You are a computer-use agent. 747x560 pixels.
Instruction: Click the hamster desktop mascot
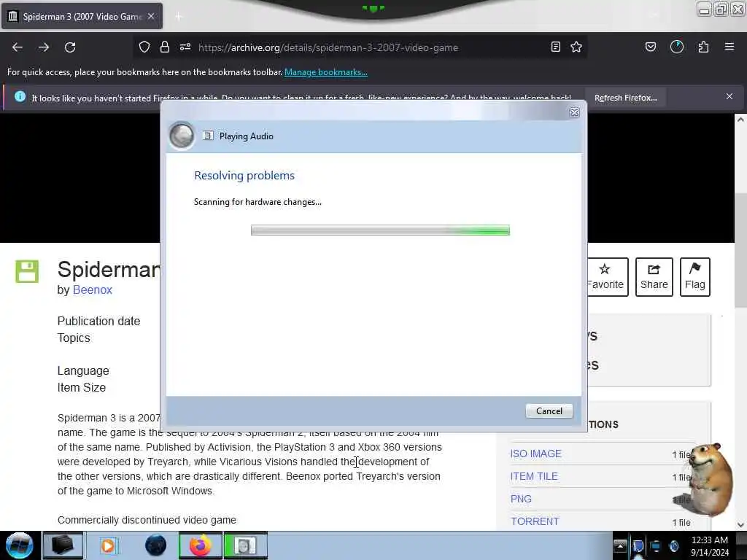click(710, 480)
